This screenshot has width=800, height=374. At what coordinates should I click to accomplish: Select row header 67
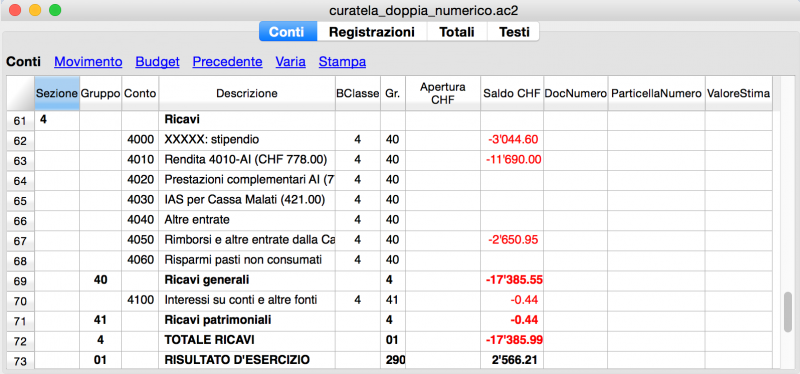coord(20,240)
